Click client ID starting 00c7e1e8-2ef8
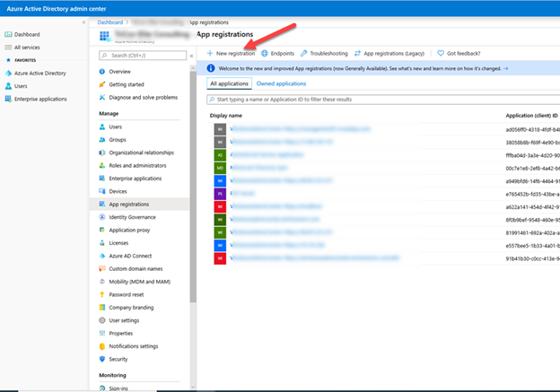This screenshot has width=560, height=392. (x=532, y=168)
